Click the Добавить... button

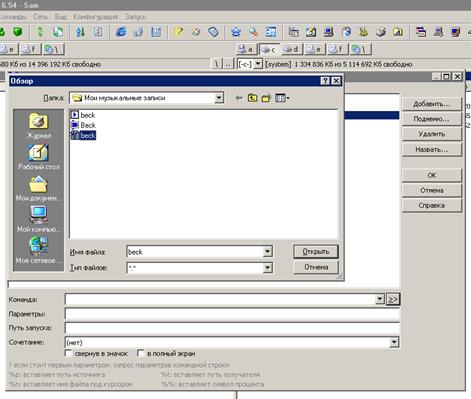point(432,104)
